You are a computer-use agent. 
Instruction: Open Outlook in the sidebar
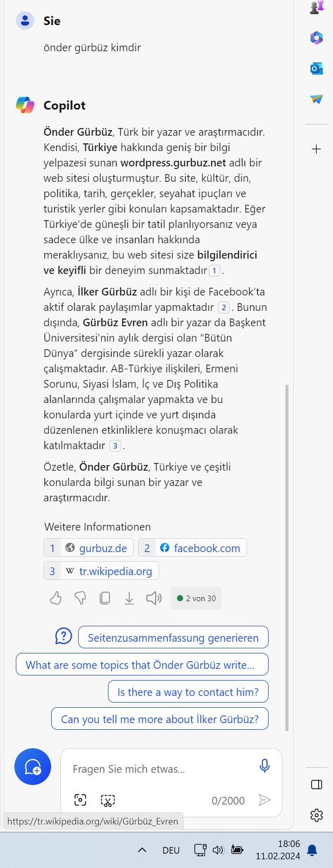(317, 68)
